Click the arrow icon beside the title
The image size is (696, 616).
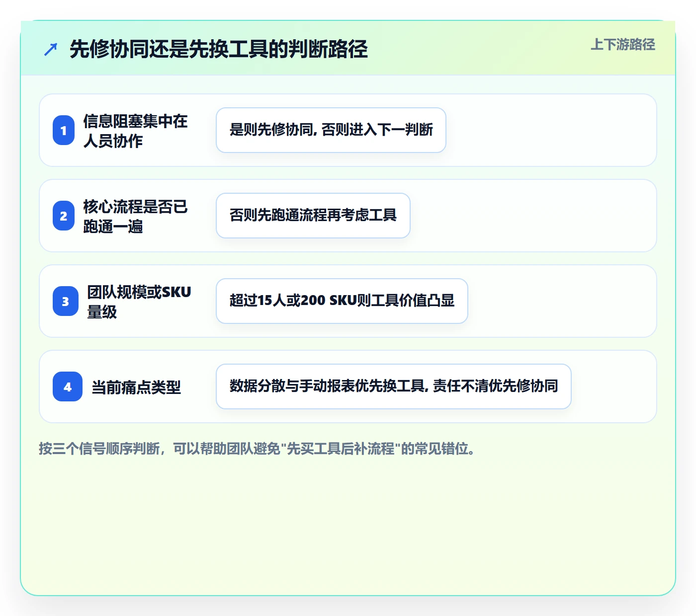(x=51, y=49)
